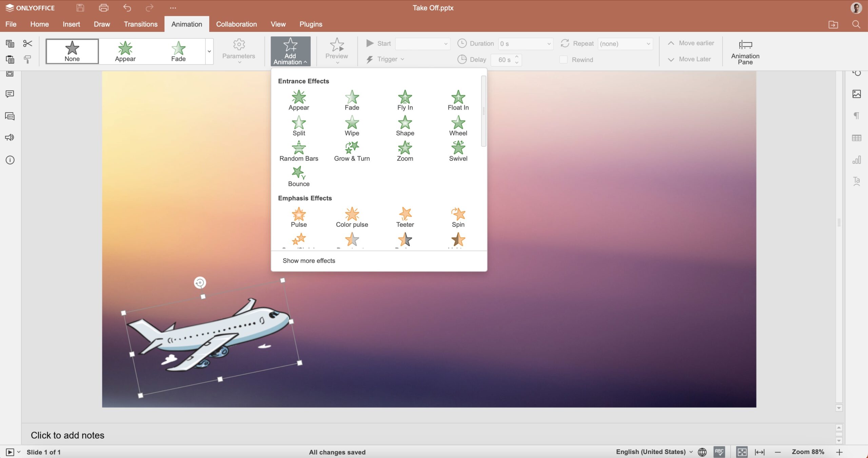Screen dimensions: 868x458
Task: Open the Preview dropdown
Action: 337,51
